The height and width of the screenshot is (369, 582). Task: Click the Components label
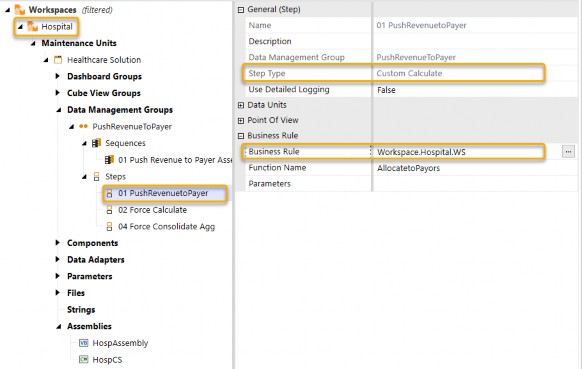[92, 243]
